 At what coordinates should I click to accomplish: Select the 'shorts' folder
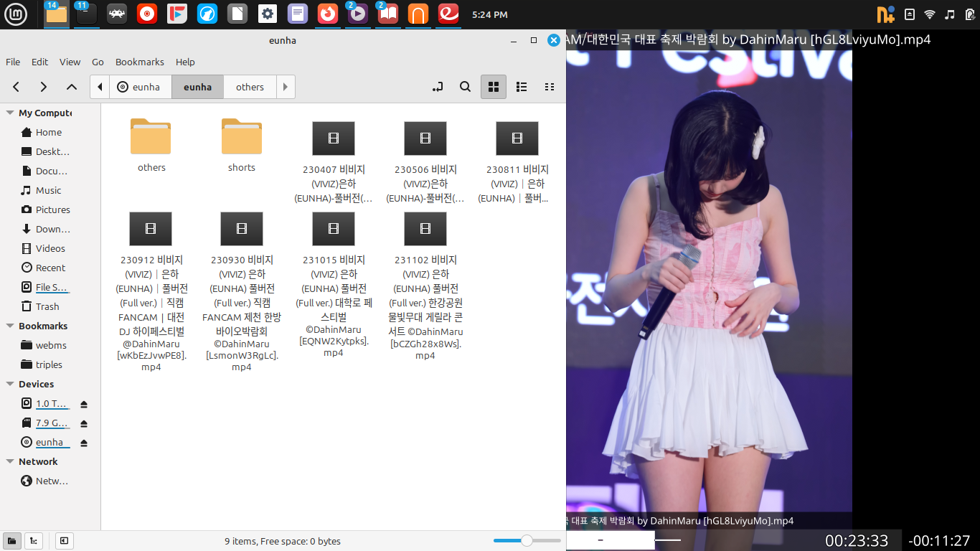coord(242,146)
